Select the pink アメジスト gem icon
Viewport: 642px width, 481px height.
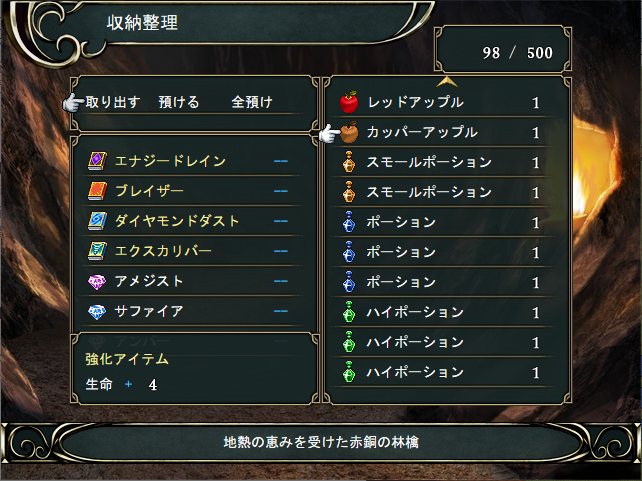click(x=97, y=281)
